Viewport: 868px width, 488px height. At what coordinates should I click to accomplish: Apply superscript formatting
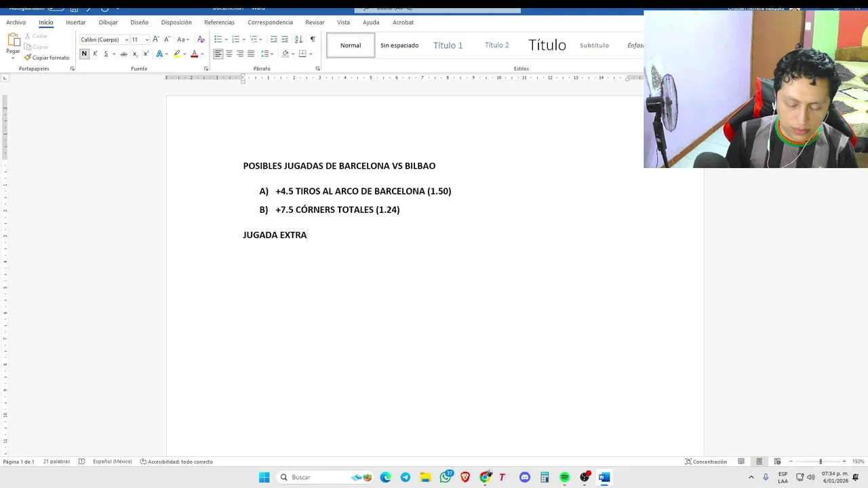pyautogui.click(x=146, y=54)
